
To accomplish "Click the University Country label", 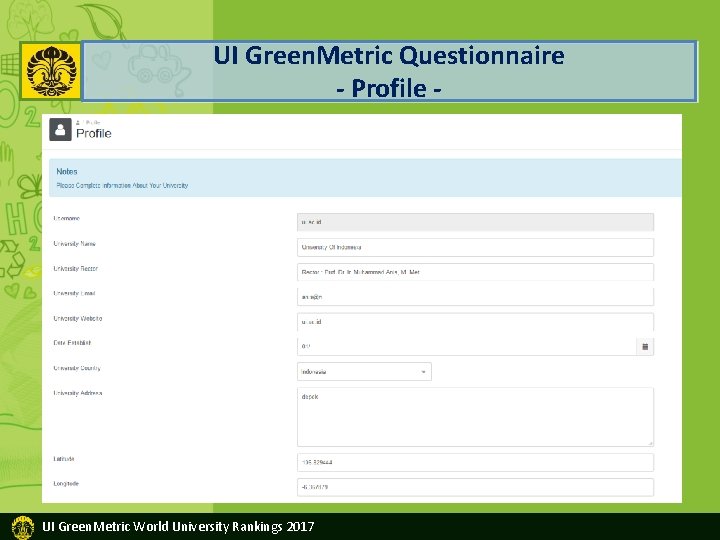I will tap(77, 368).
